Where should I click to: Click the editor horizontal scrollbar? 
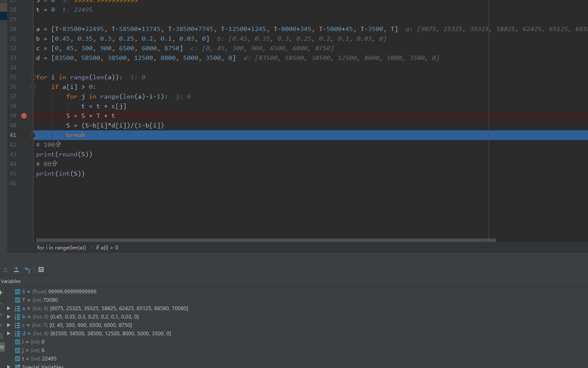coord(266,240)
